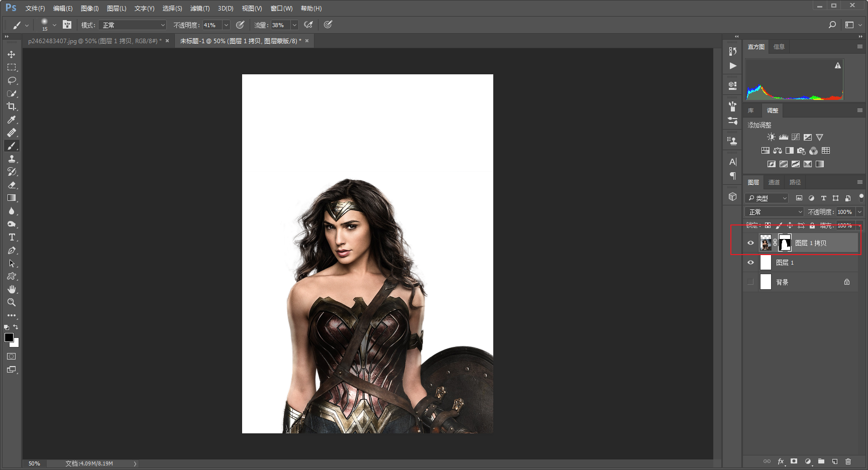
Task: Open the search icon in options bar
Action: 832,25
